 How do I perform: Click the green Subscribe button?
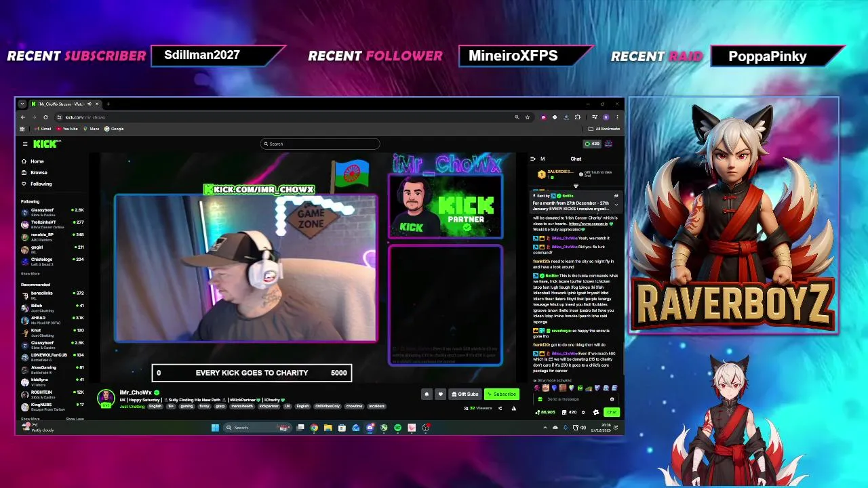(502, 394)
